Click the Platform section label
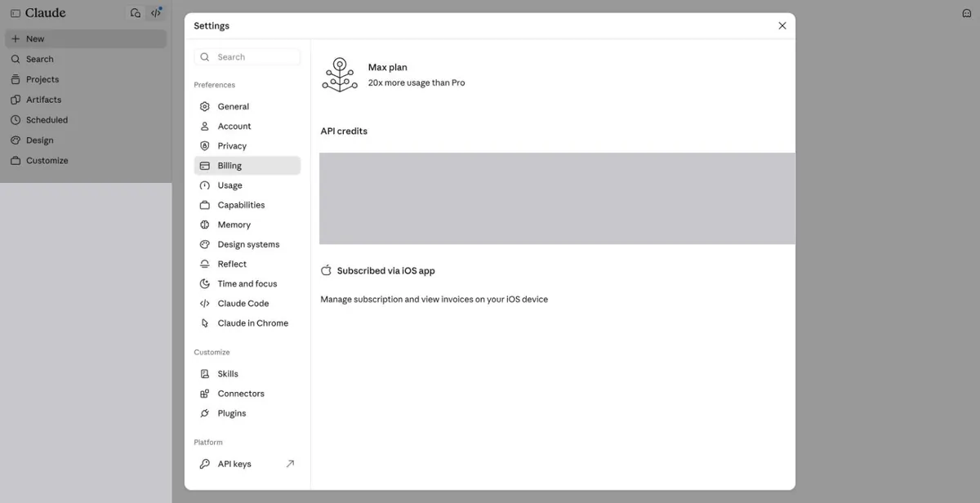The image size is (980, 503). 208,442
